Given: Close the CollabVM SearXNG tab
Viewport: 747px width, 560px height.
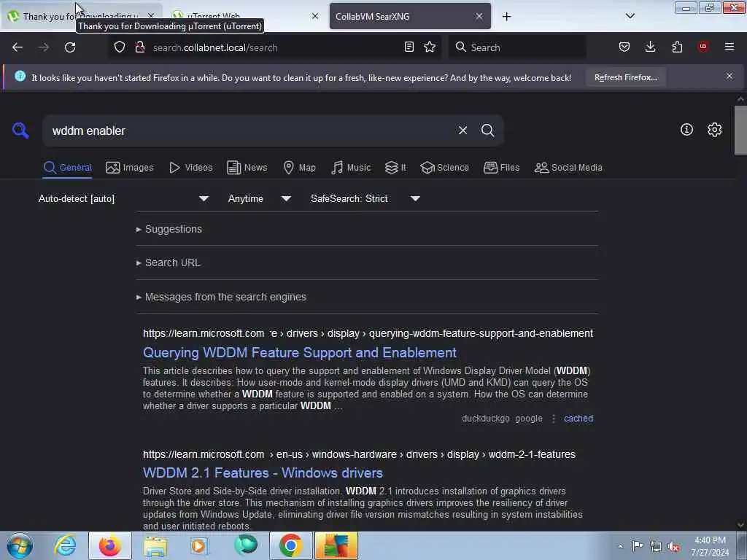Looking at the screenshot, I should coord(479,16).
